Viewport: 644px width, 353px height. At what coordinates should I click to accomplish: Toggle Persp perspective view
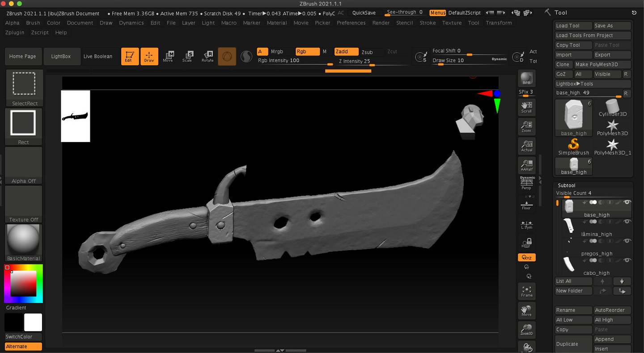point(526,183)
